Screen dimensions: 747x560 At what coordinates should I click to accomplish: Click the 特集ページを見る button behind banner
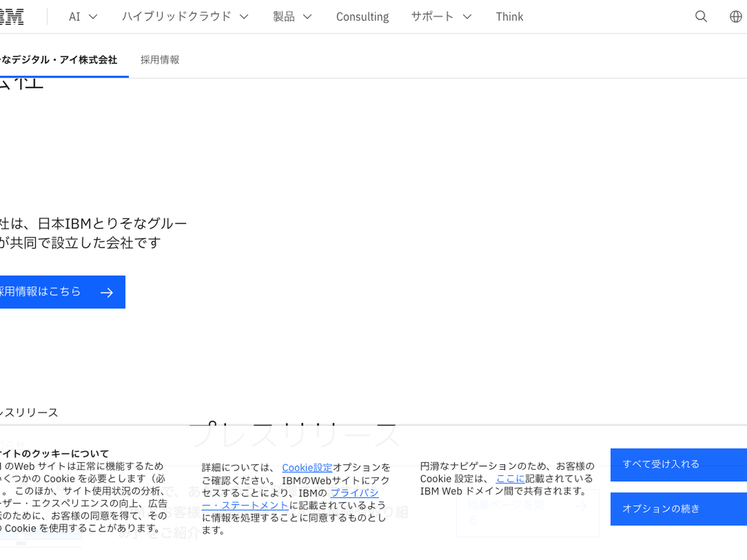tap(527, 512)
